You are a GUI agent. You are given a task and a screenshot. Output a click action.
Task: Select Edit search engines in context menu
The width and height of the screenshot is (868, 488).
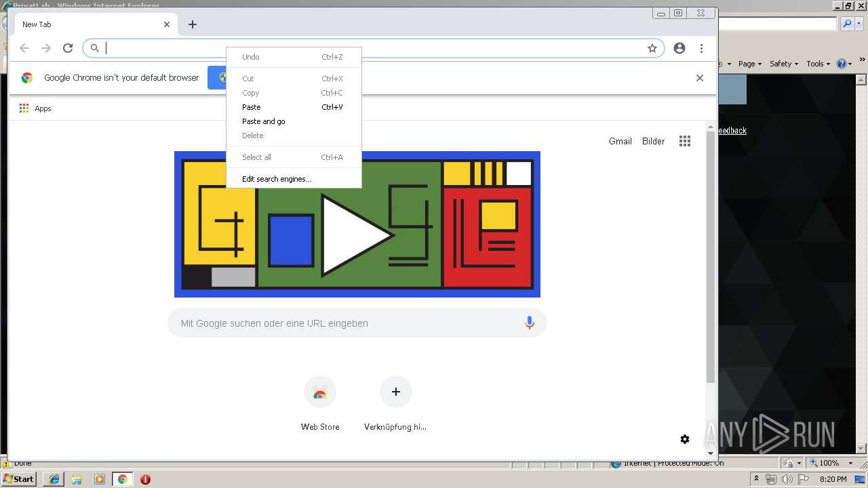[294, 179]
